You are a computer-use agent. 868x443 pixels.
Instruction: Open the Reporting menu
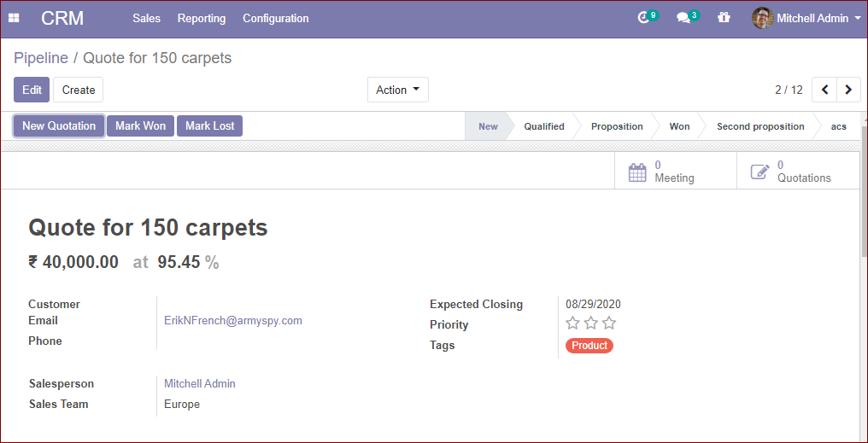click(202, 18)
